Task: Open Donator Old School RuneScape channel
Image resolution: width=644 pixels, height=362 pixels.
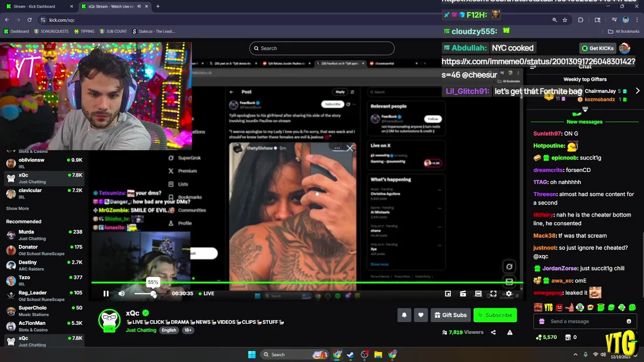Action: coord(44,250)
